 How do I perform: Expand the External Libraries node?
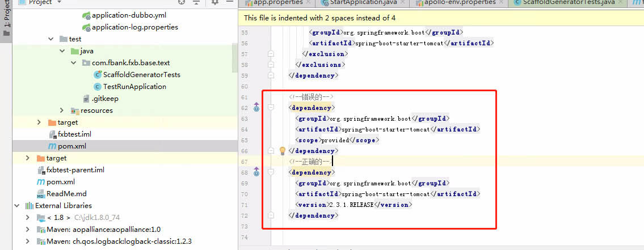pyautogui.click(x=17, y=206)
